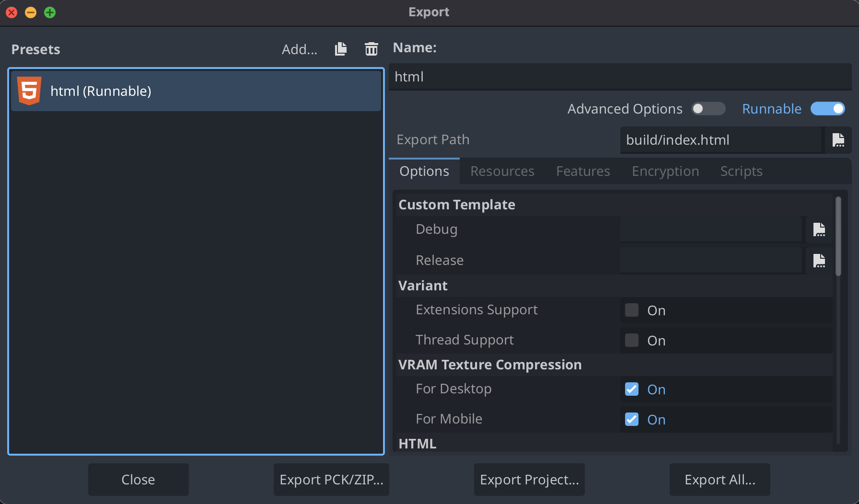Open the Add... preset dropdown

pos(299,49)
